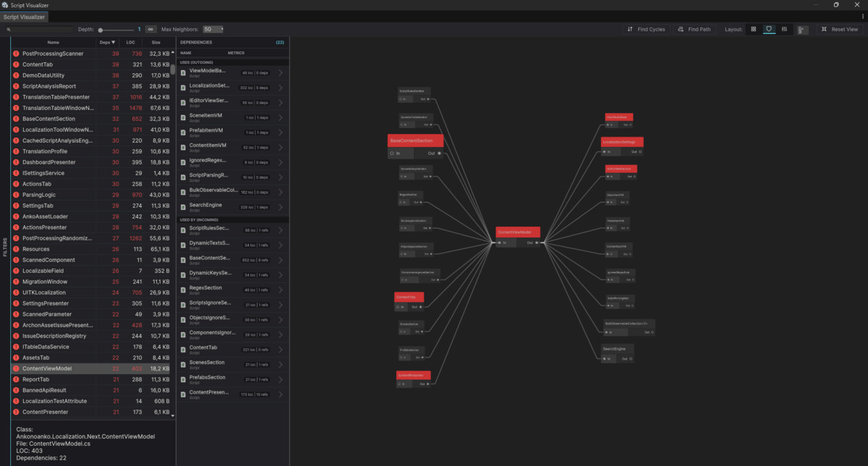Toggle the option button left of Reset View
Screen dimensions: 868x466
point(802,30)
